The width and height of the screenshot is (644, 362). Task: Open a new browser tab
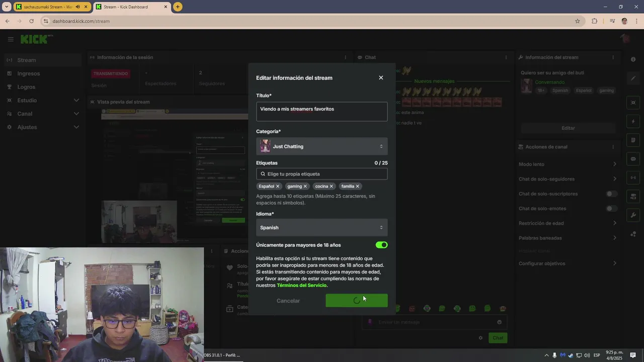(x=178, y=7)
